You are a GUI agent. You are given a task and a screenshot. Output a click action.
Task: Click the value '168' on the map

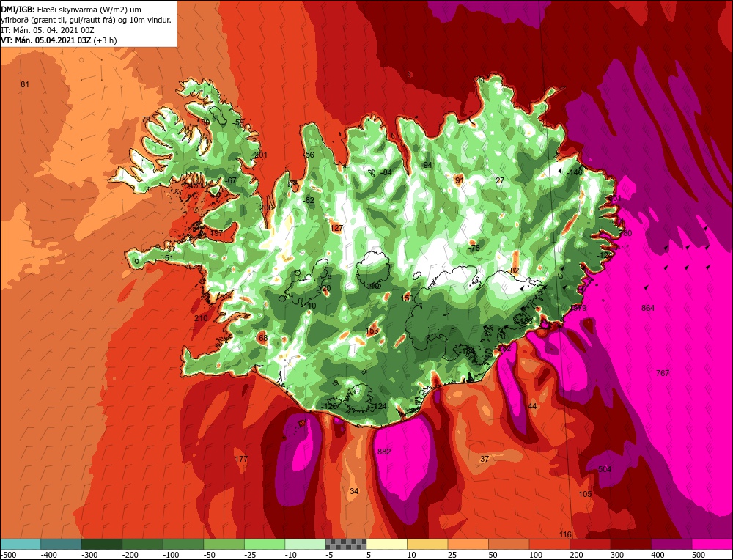click(262, 338)
